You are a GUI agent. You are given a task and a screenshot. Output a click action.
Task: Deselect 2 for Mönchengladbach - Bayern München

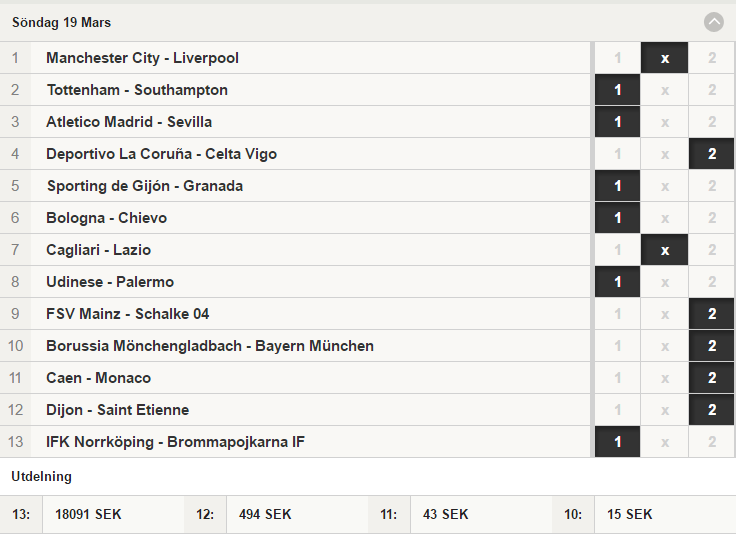(712, 345)
